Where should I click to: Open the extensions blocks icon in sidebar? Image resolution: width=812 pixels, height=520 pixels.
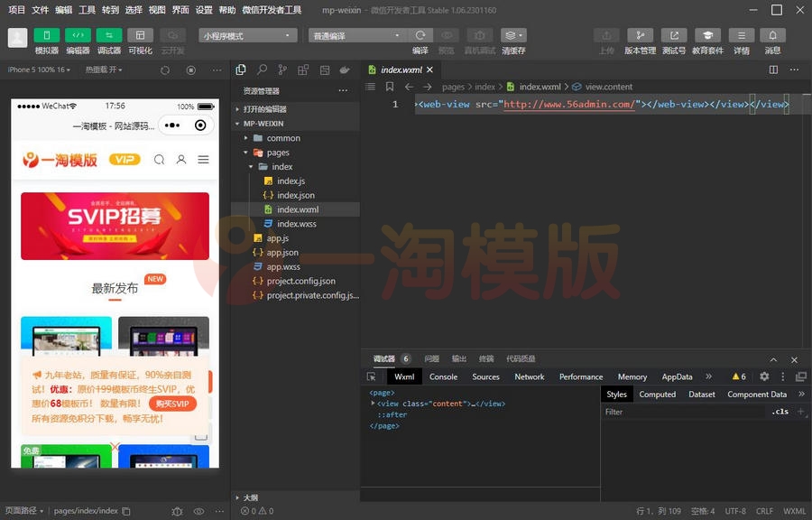point(303,70)
